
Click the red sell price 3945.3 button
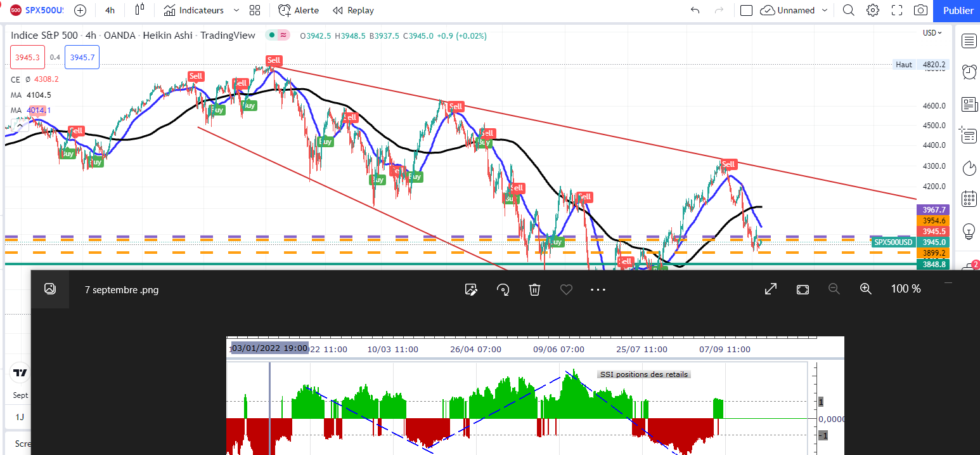pos(27,57)
